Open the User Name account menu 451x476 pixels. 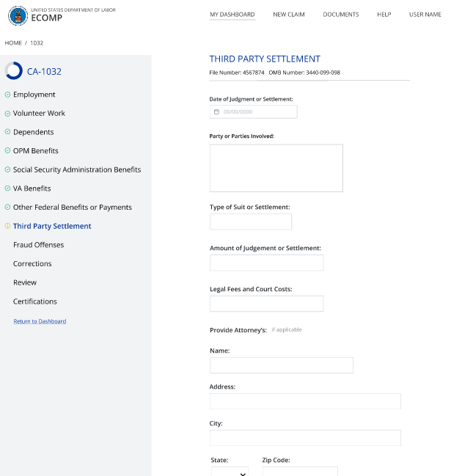pyautogui.click(x=425, y=15)
